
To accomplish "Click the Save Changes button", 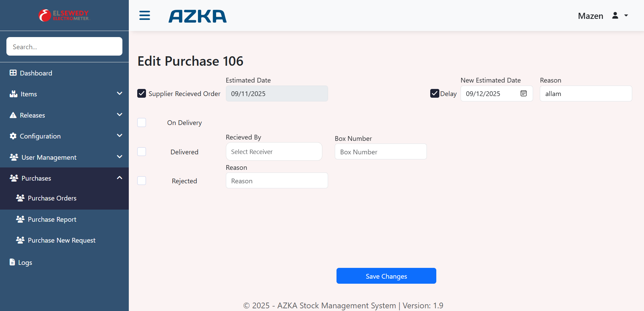I will 386,276.
